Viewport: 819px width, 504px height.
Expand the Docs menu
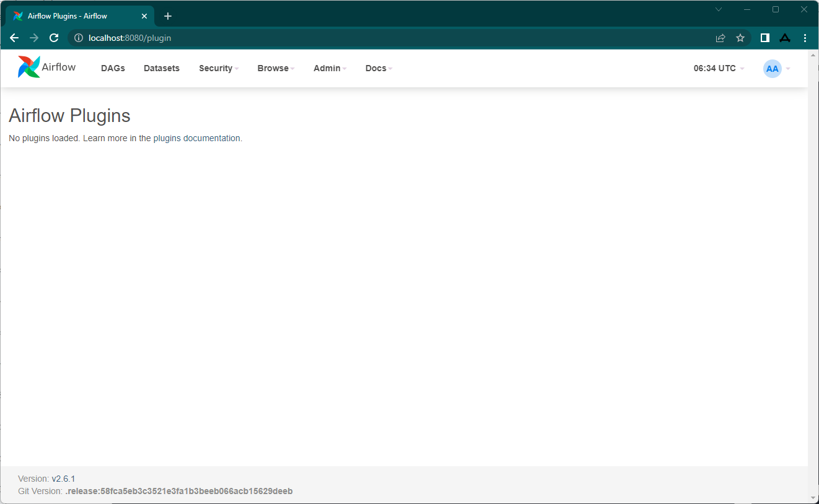click(379, 68)
